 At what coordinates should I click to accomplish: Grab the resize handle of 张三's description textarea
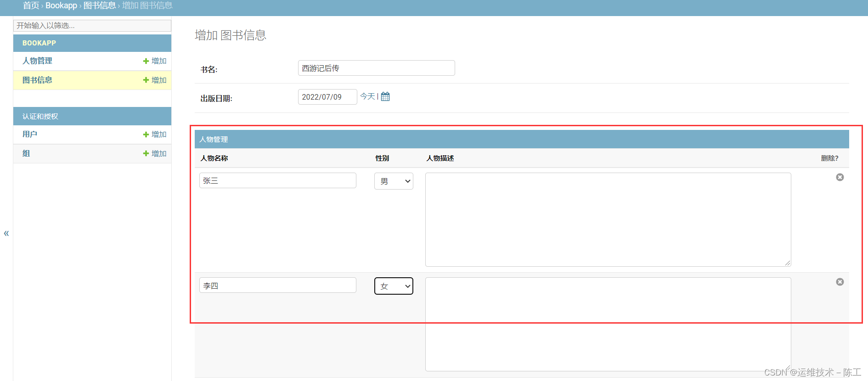click(788, 263)
